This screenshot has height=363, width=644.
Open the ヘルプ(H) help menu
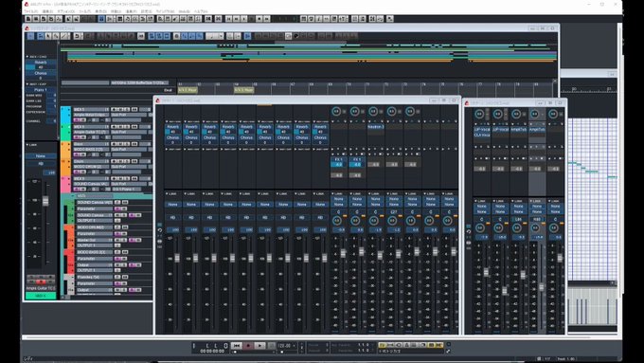coord(201,11)
